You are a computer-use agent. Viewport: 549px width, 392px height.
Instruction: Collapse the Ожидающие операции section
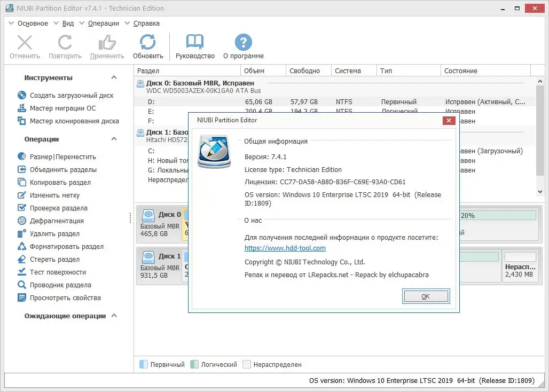point(114,316)
